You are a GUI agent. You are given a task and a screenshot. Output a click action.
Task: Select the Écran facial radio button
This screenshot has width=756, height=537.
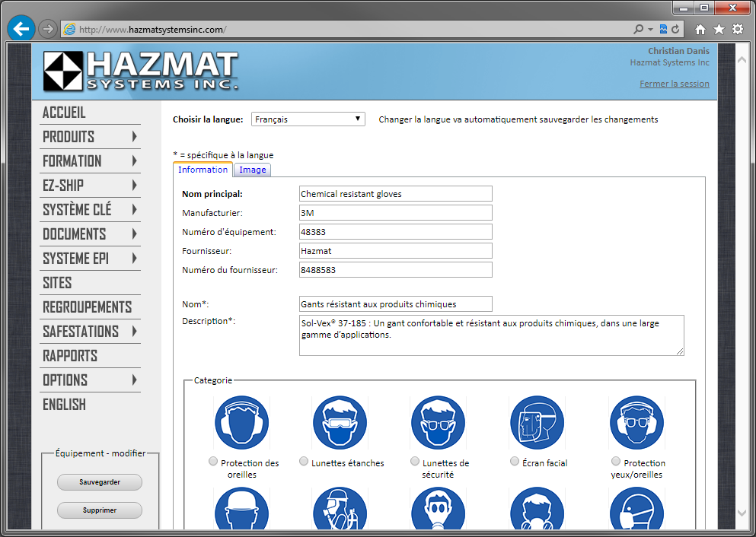[x=515, y=461]
